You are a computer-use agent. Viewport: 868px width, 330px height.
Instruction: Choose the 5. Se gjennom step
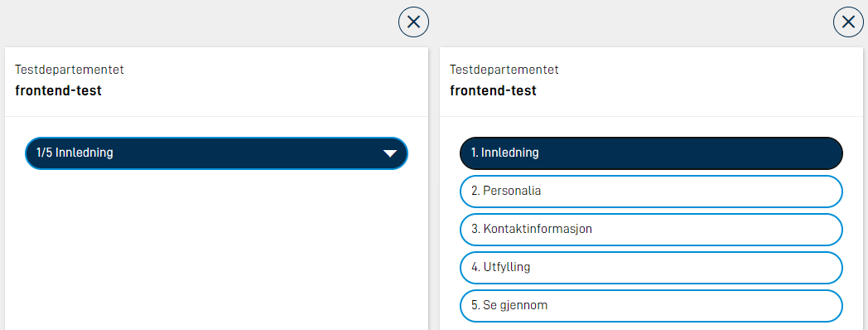point(651,306)
